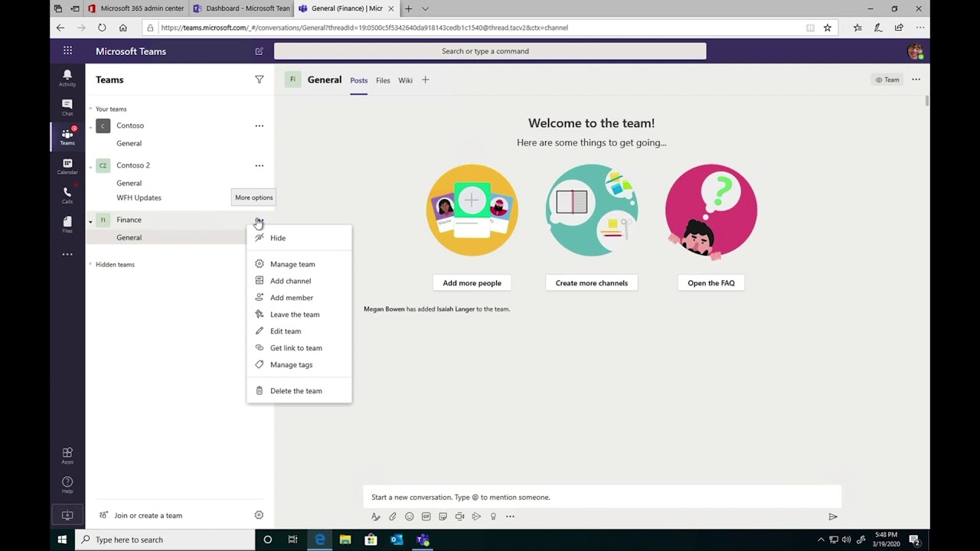
Task: Open General channel under Contoso
Action: (x=129, y=143)
